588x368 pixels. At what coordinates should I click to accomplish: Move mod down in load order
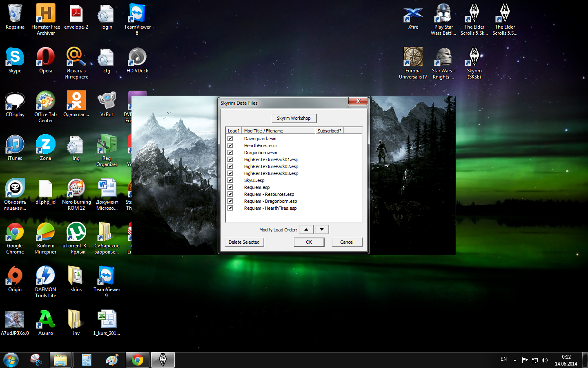[x=322, y=229]
